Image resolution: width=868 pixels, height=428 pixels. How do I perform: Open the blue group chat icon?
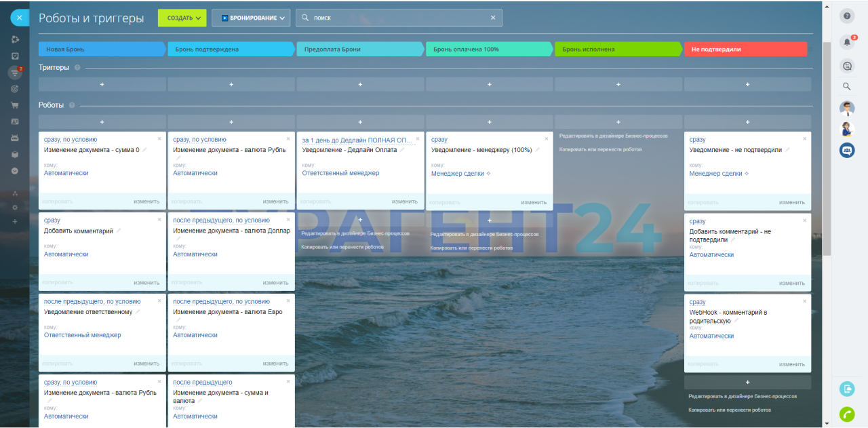point(846,151)
